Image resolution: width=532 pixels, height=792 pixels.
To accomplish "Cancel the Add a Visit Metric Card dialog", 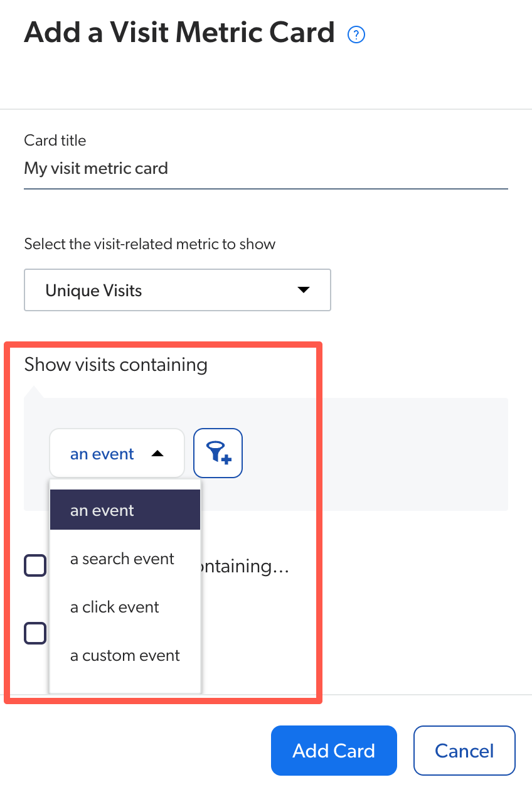I will [464, 751].
